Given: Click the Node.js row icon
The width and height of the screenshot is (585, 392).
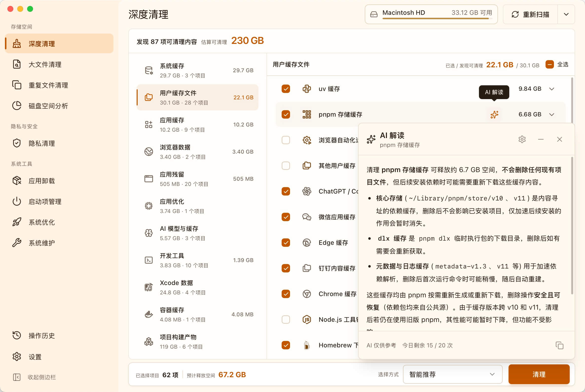Looking at the screenshot, I should pos(307,319).
